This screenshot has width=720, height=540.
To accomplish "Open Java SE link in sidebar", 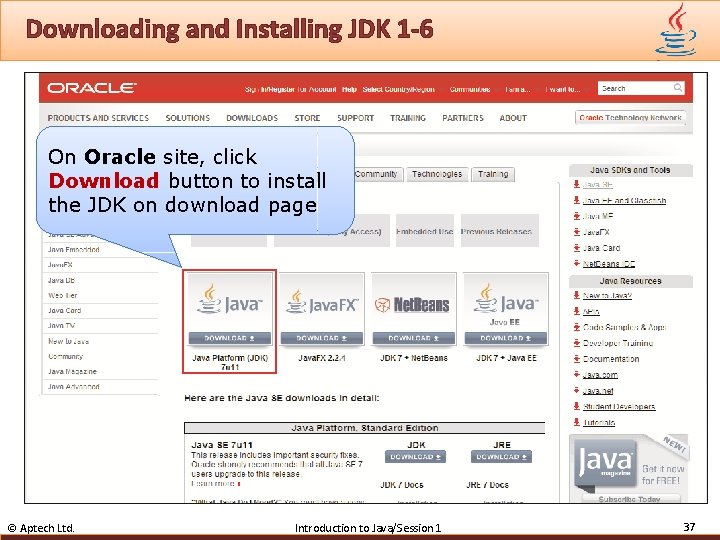I will tap(597, 185).
